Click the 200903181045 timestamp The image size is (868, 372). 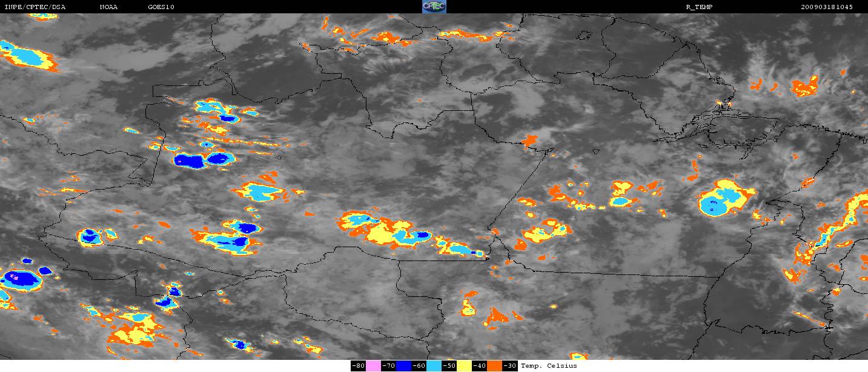pos(827,7)
